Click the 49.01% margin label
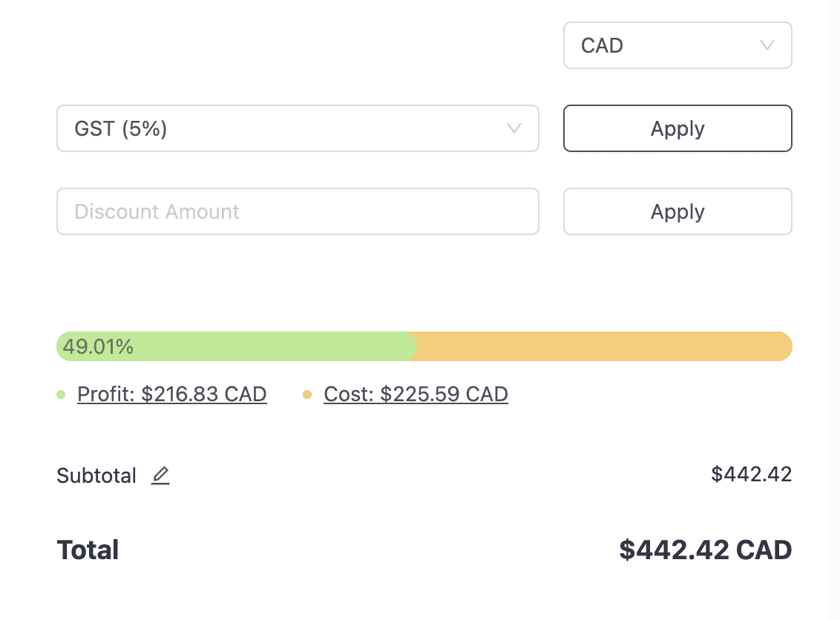 (98, 347)
